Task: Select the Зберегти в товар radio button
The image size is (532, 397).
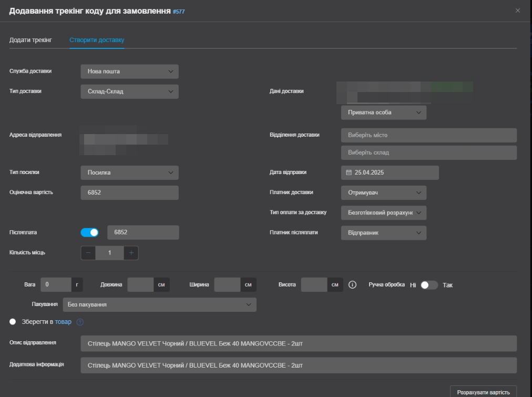Action: coord(13,321)
